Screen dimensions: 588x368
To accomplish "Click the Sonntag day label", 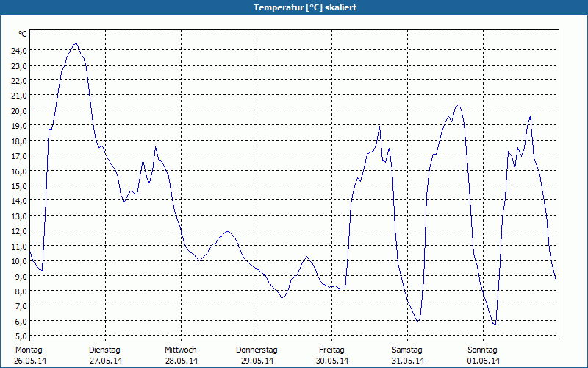I will click(483, 350).
